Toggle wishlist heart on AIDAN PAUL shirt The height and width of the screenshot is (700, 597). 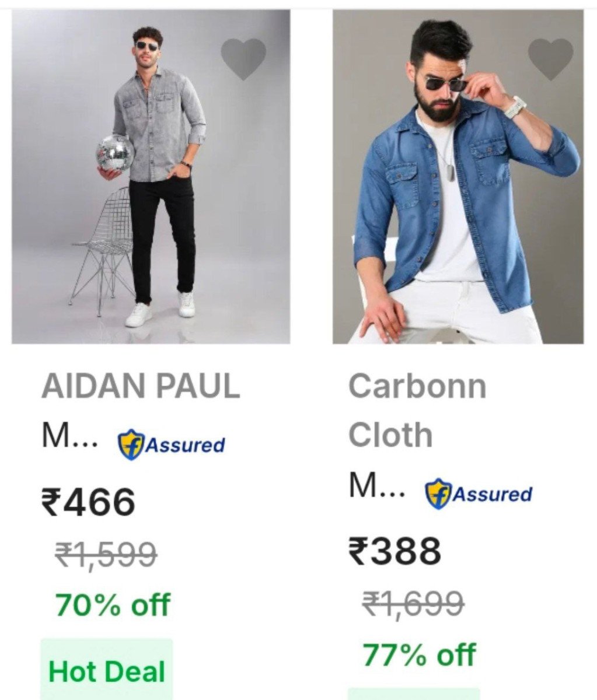pyautogui.click(x=243, y=60)
